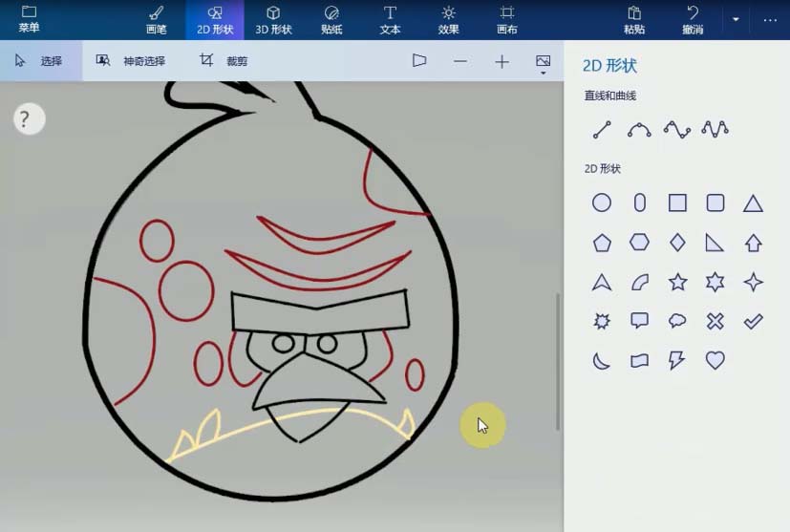Click the 撤消 undo button
Viewport: 790px width, 532px height.
click(x=693, y=20)
